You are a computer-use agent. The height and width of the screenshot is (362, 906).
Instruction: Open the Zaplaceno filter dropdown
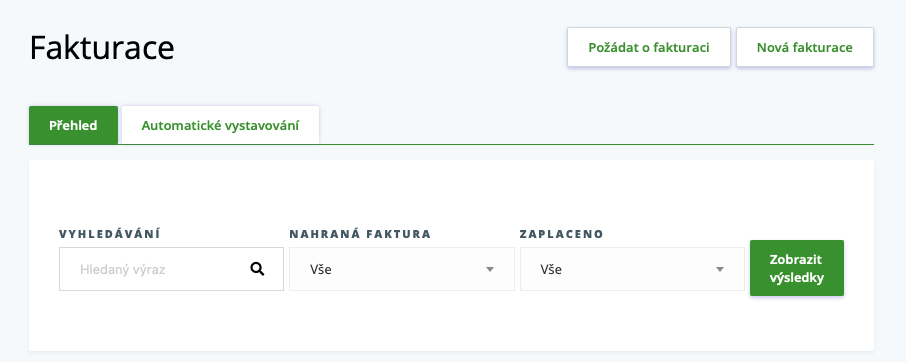click(632, 269)
